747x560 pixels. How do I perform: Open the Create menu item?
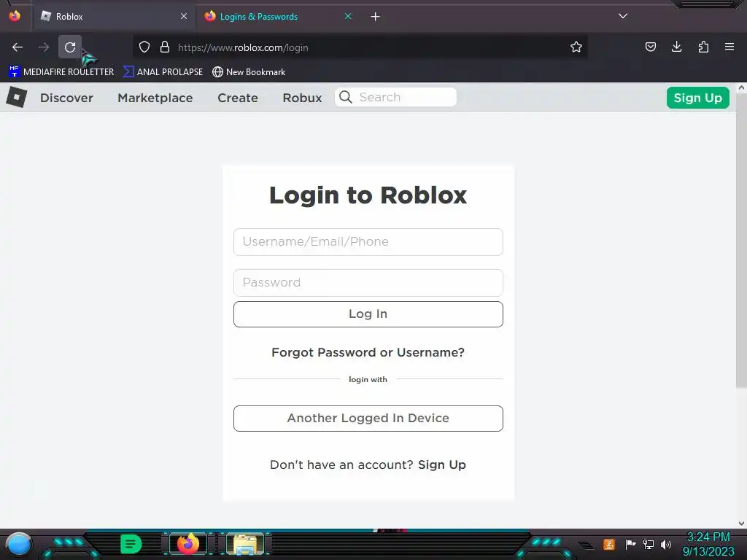238,98
